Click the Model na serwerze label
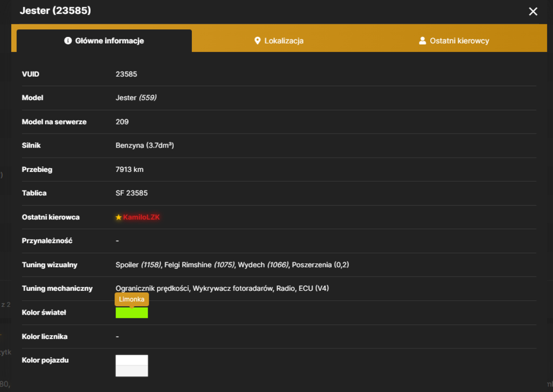Screen dimensions: 553x392 coord(54,122)
